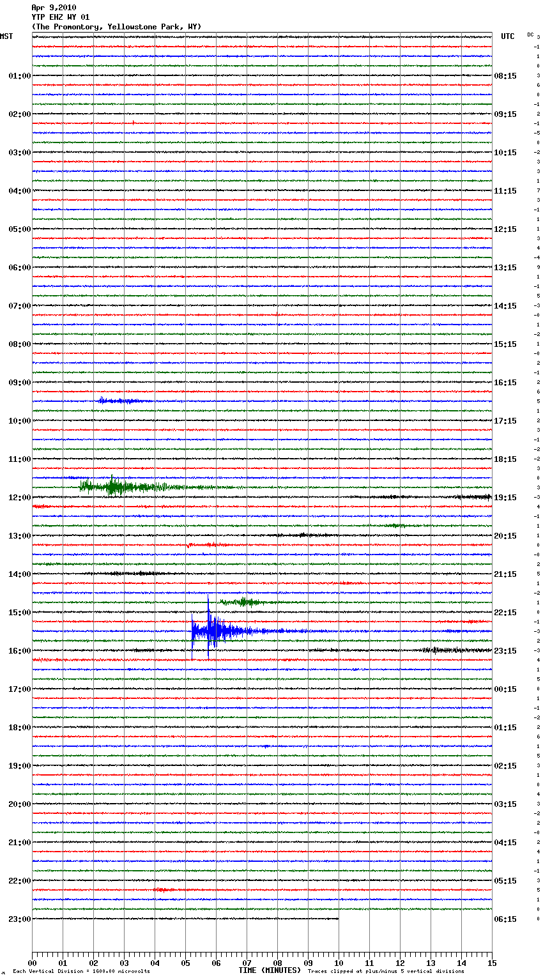Select the 06:00 MST time label
543x980 pixels.
[x=20, y=268]
